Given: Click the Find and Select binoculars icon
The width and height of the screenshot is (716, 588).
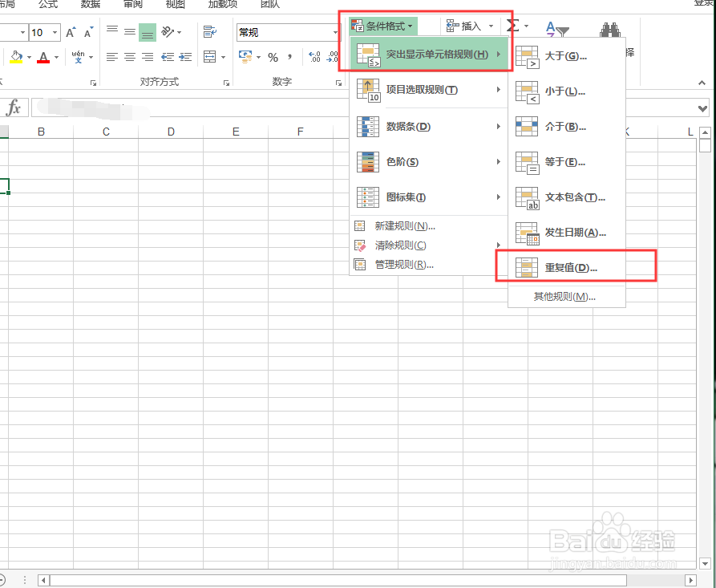Looking at the screenshot, I should [x=610, y=30].
